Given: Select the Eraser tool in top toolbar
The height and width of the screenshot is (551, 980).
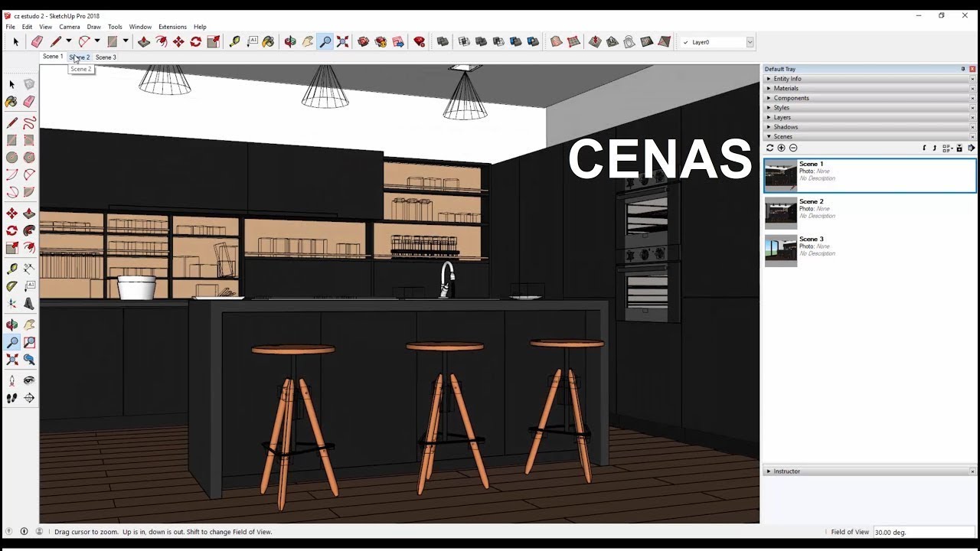Looking at the screenshot, I should tap(36, 42).
